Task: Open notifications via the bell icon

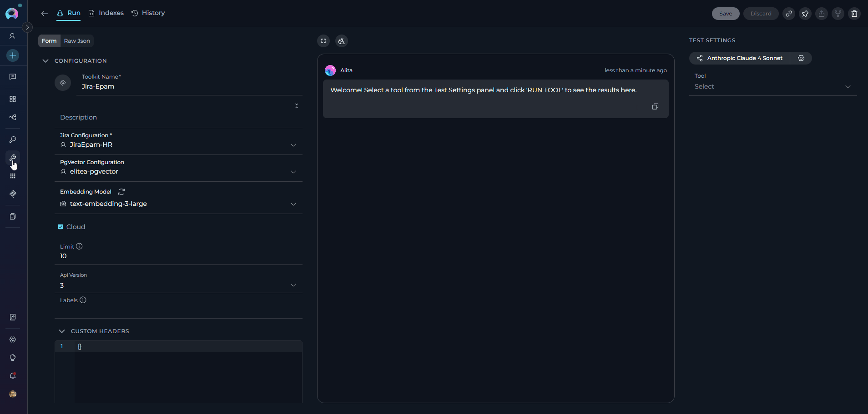Action: pos(13,376)
